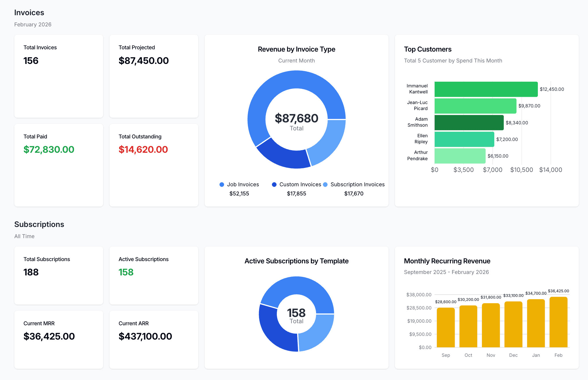Click the Current ARR card
588x380 pixels.
154,339
